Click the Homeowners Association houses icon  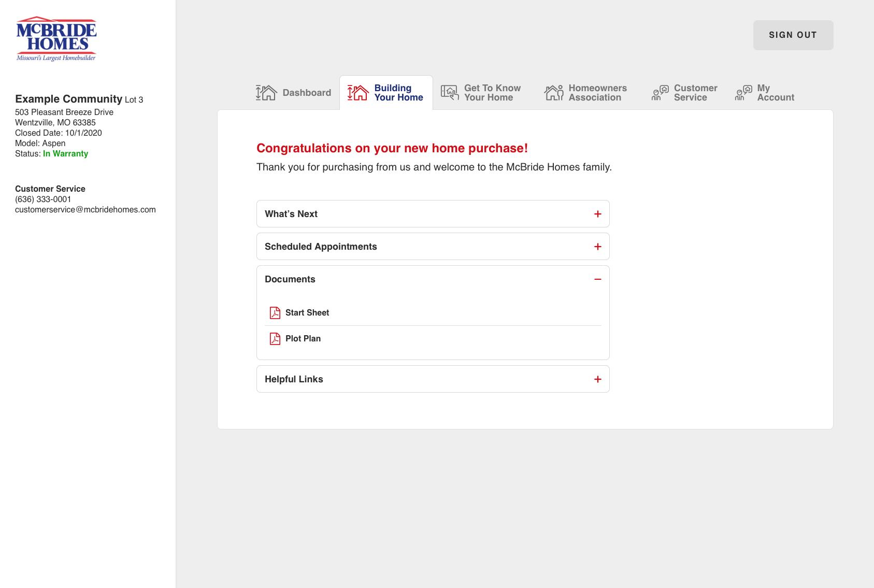[x=554, y=93]
